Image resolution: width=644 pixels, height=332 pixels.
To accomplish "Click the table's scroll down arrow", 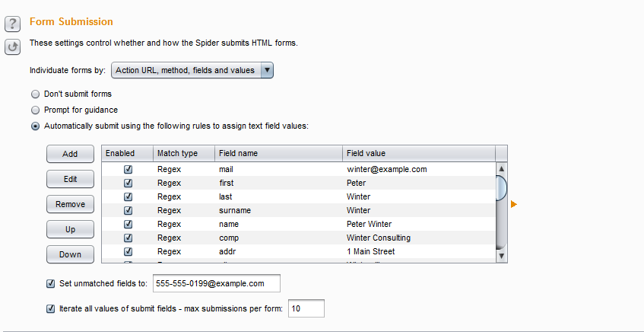I will [x=501, y=257].
